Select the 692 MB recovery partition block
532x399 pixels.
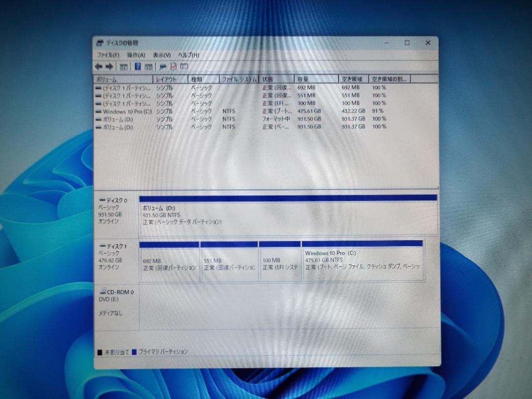170,261
